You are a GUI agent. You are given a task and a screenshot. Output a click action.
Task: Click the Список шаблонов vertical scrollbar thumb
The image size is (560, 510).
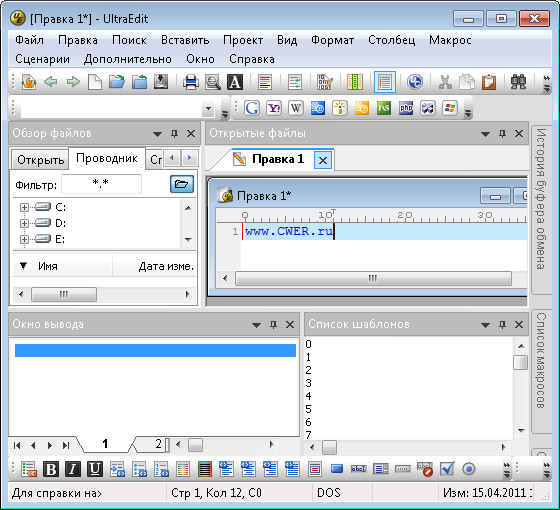pos(520,362)
